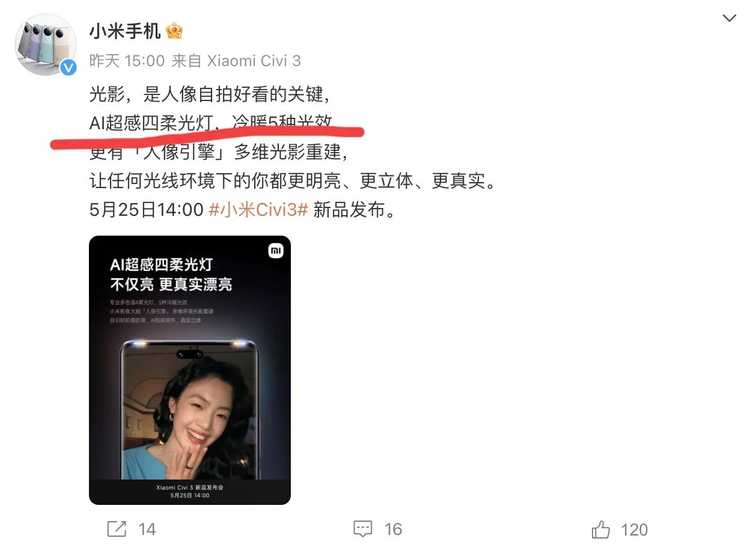Screen dimensions: 756x553
Task: Click the repost count 14
Action: (x=147, y=529)
